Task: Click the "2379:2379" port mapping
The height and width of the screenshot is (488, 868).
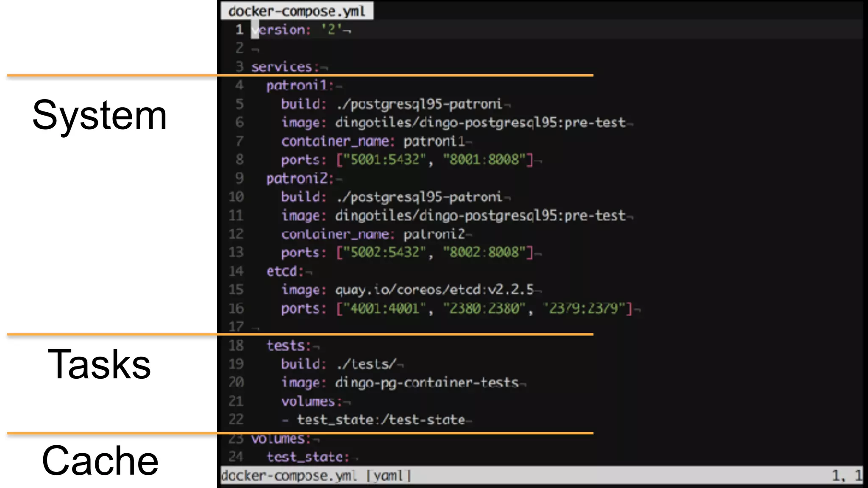Action: tap(584, 308)
